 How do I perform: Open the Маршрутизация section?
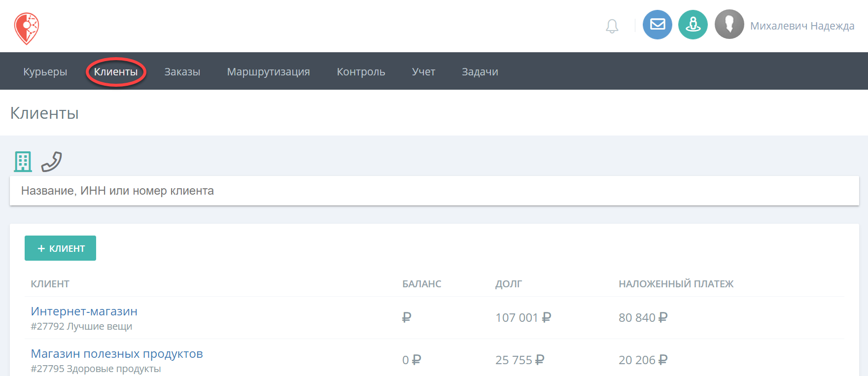[269, 72]
